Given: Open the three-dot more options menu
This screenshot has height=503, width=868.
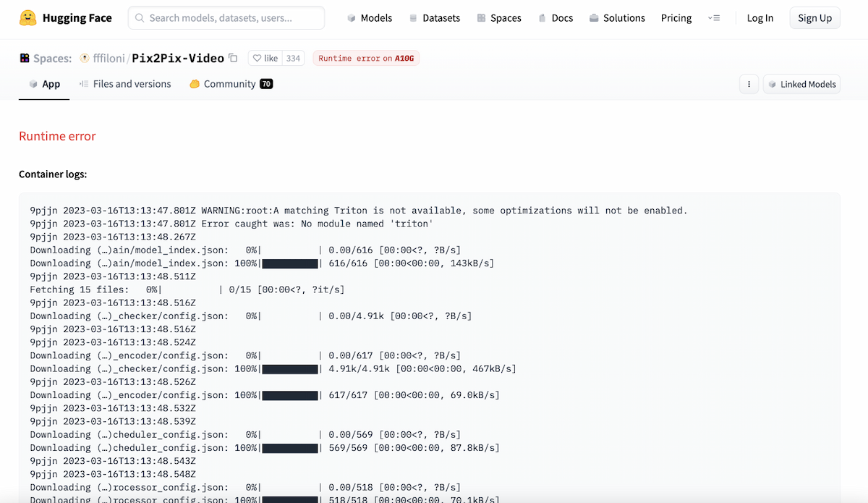Looking at the screenshot, I should (x=749, y=84).
